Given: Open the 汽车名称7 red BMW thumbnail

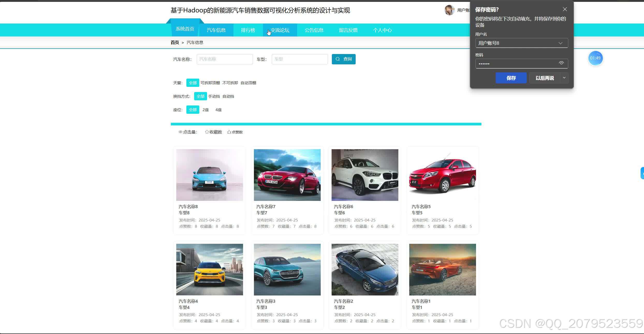Looking at the screenshot, I should [287, 175].
